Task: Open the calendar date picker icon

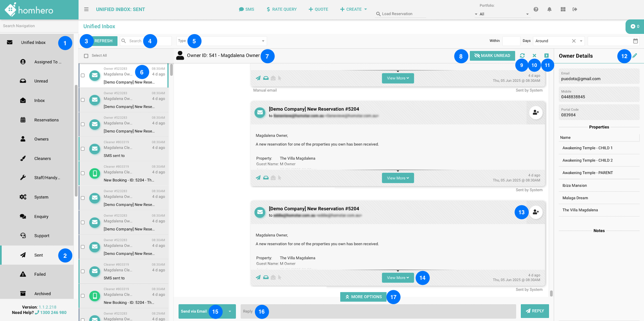Action: 635,41
